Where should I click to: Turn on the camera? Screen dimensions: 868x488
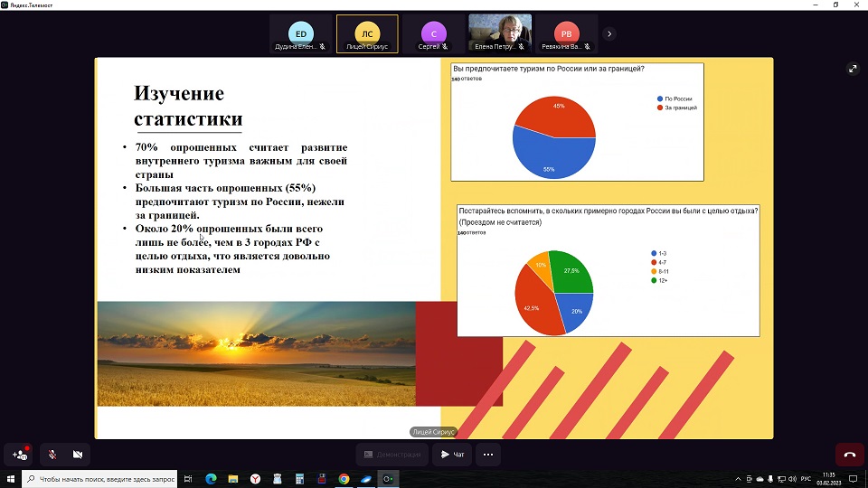pos(78,455)
